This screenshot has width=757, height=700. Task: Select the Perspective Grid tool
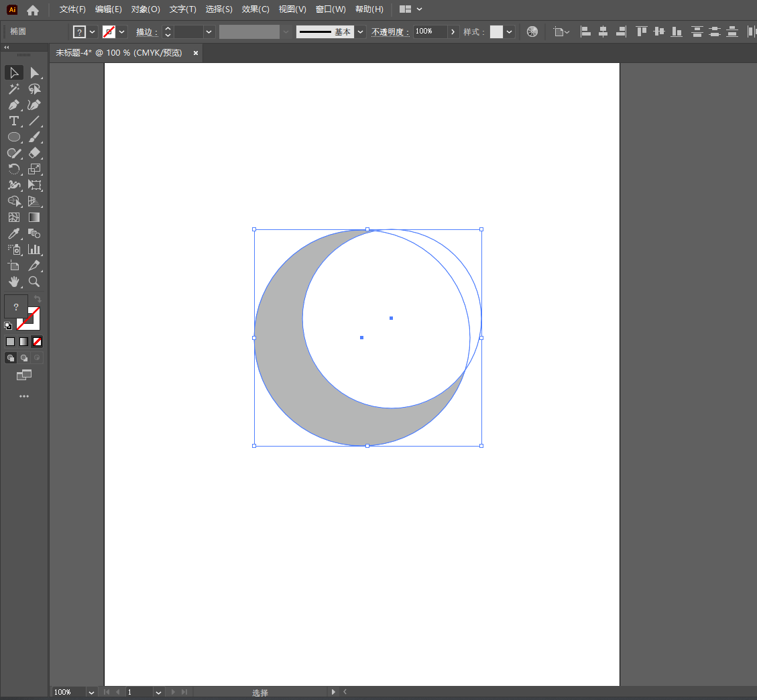[x=34, y=201]
